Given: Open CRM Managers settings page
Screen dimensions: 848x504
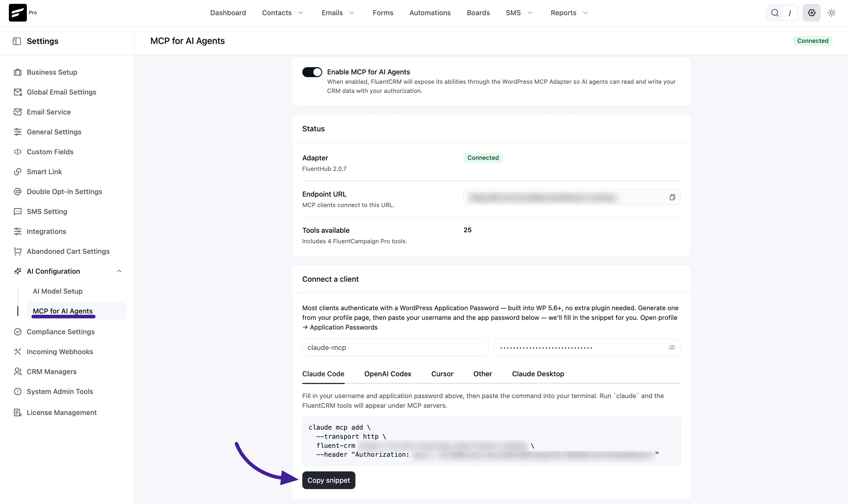Looking at the screenshot, I should [52, 372].
